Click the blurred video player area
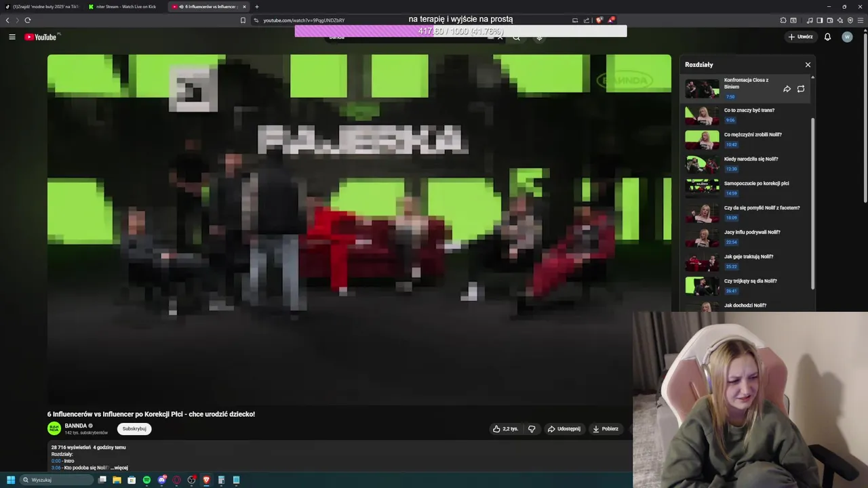Viewport: 868px width, 488px height. click(x=359, y=229)
